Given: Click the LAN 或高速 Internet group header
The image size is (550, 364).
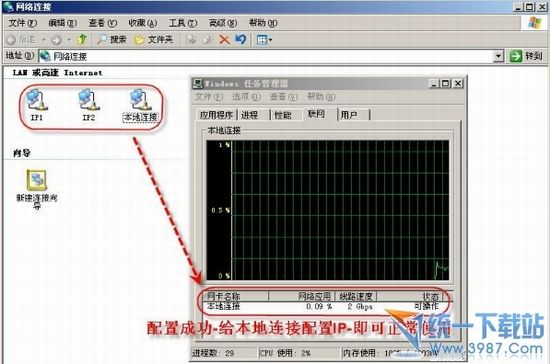Looking at the screenshot, I should pos(58,73).
